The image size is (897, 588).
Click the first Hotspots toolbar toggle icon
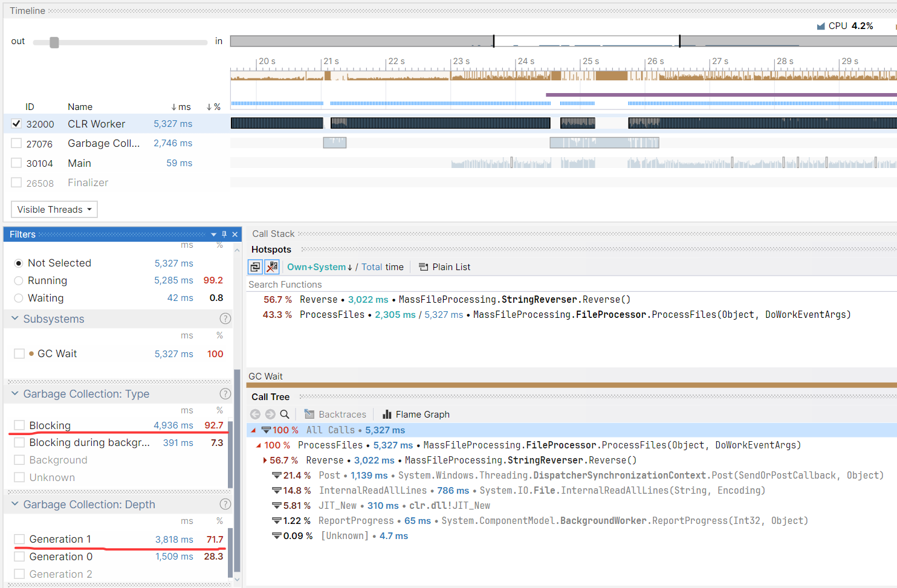[x=255, y=267]
